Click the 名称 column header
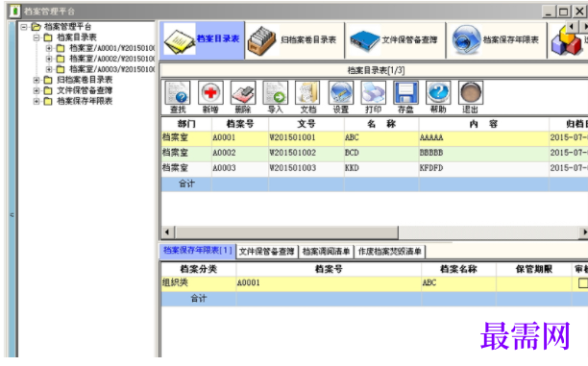The image size is (588, 366). click(381, 124)
